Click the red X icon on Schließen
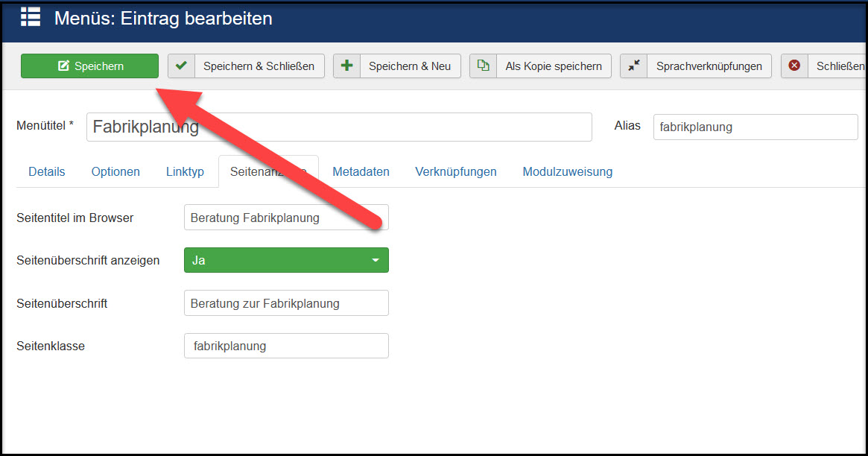This screenshot has height=456, width=868. pyautogui.click(x=793, y=66)
